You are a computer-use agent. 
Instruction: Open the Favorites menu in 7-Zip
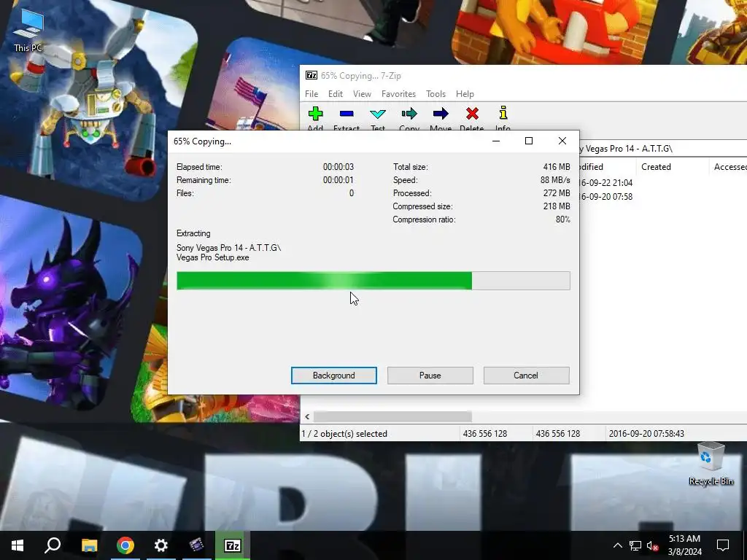pos(399,94)
